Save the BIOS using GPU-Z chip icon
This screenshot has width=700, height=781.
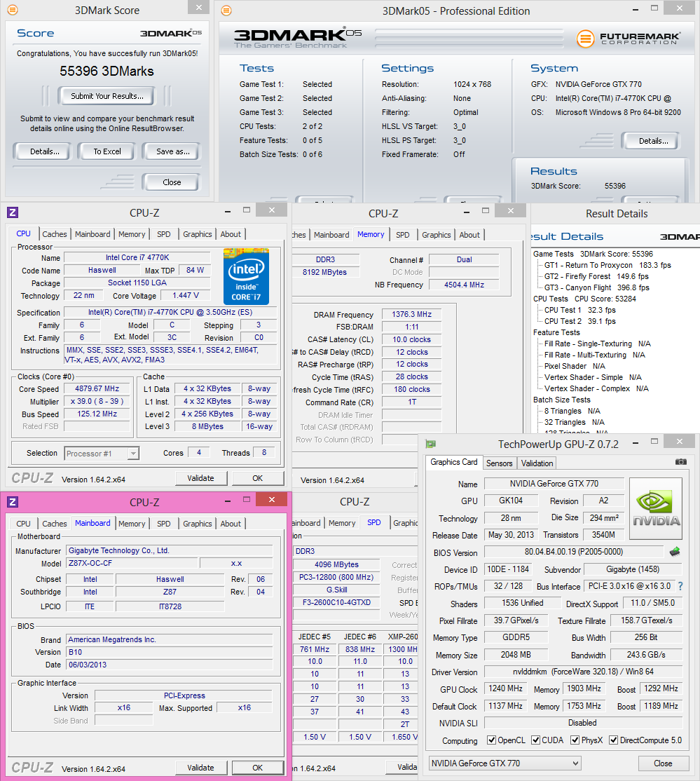[x=675, y=552]
